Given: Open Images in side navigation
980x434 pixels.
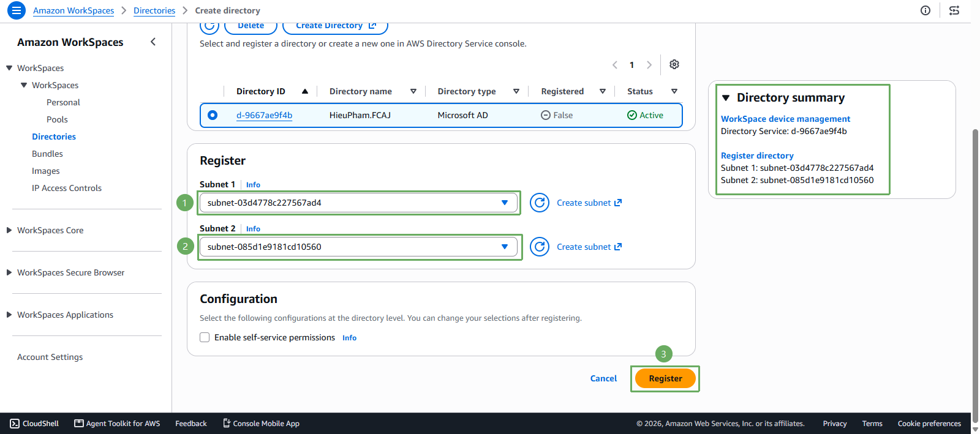Looking at the screenshot, I should pos(46,171).
